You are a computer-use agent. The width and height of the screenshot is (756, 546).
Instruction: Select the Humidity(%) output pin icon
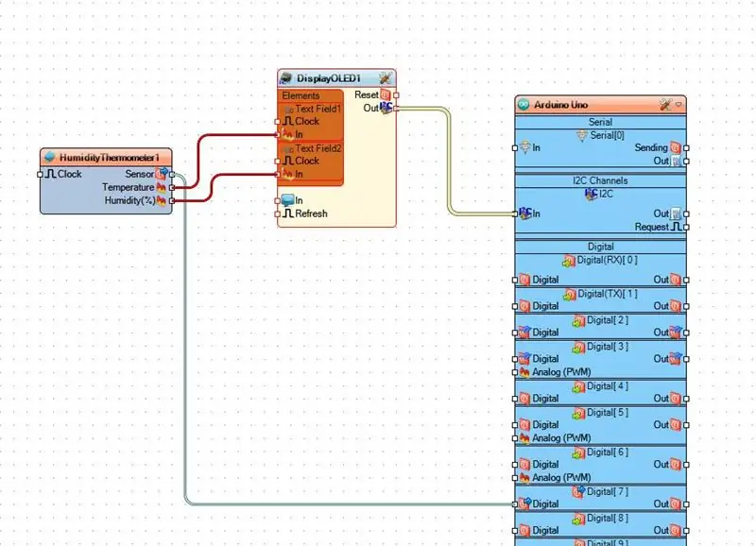[161, 200]
